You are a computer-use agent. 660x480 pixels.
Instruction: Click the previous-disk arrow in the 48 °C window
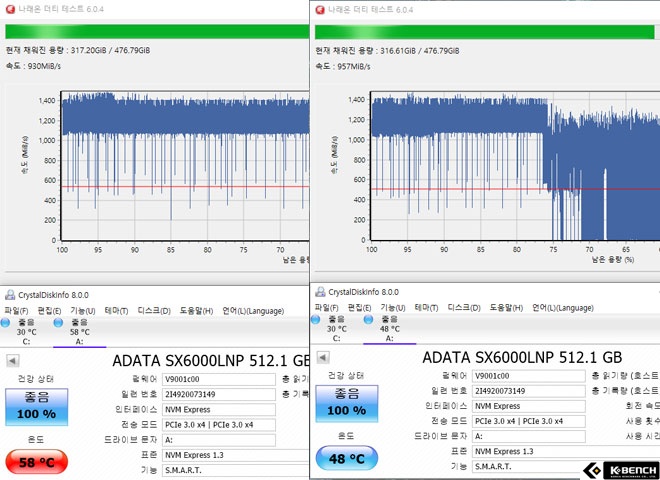click(x=323, y=357)
